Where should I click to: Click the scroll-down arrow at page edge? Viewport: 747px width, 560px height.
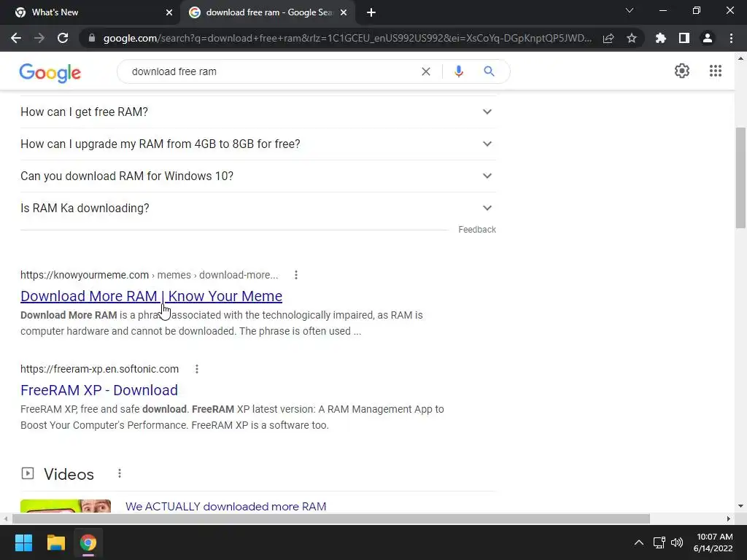740,506
